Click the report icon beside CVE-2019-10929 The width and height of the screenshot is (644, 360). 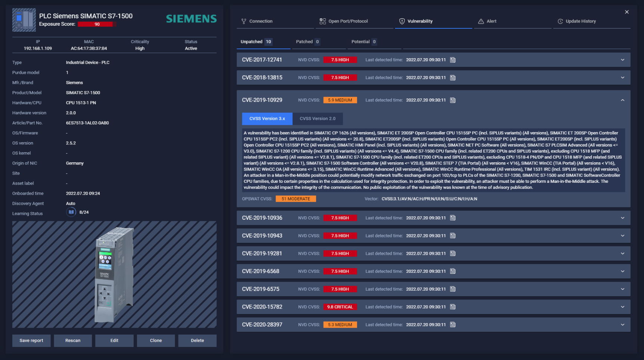(x=453, y=100)
